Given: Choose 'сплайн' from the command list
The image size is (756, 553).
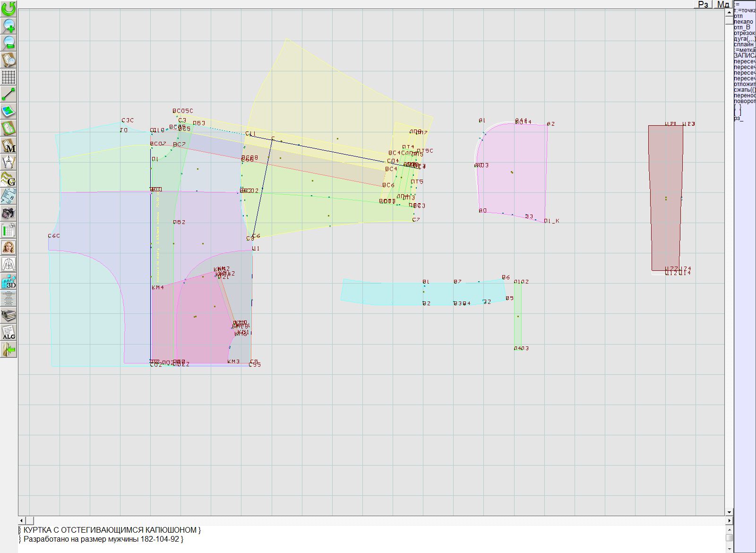Looking at the screenshot, I should coord(744,44).
